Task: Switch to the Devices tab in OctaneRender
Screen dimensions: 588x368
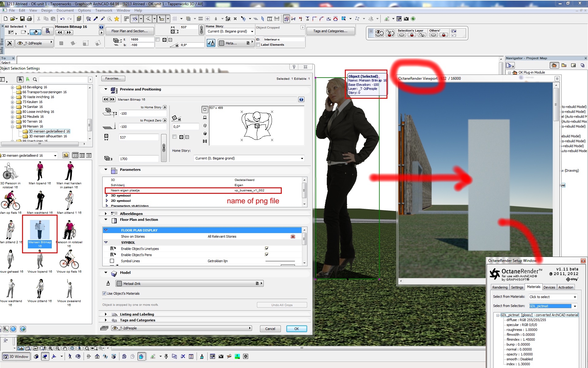Action: coord(549,287)
